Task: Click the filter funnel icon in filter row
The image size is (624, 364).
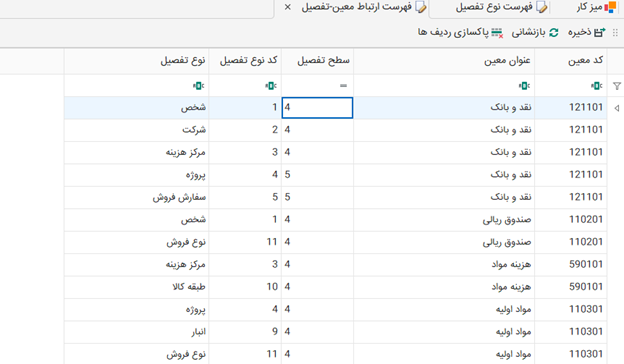Action: (617, 86)
